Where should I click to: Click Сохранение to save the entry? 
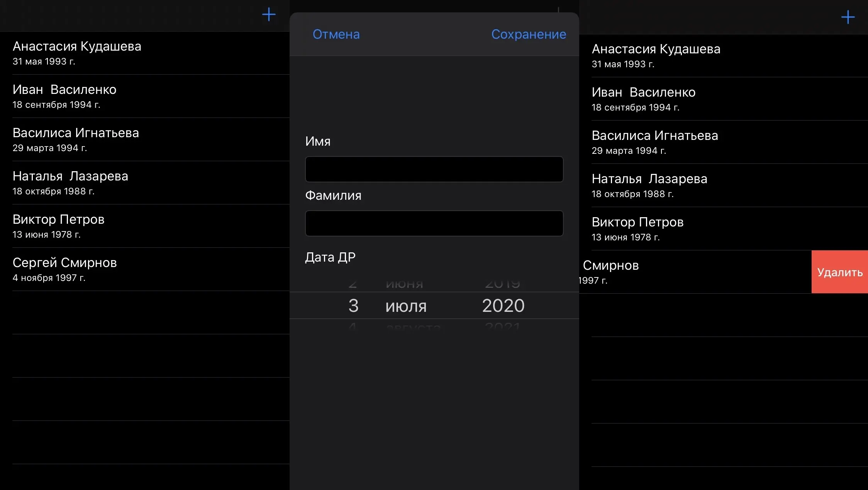pyautogui.click(x=528, y=34)
